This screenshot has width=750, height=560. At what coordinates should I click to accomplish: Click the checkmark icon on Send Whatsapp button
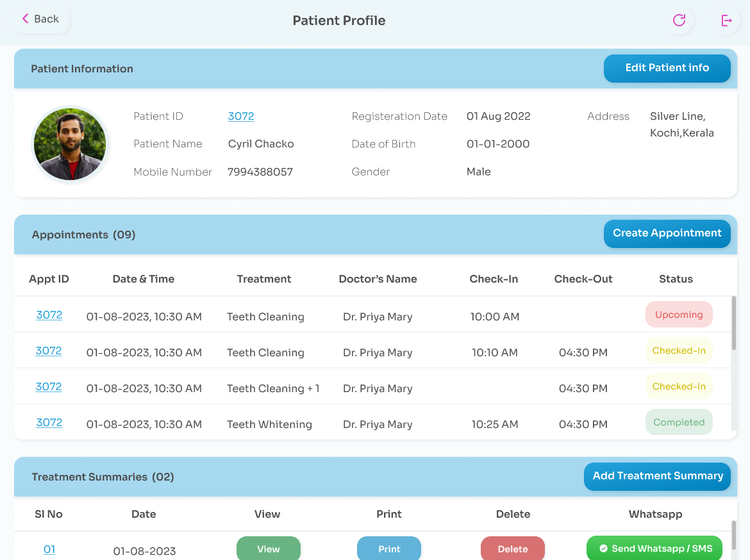[603, 548]
